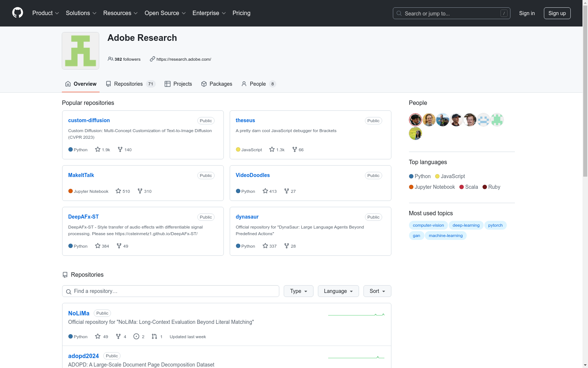The image size is (588, 368).
Task: Click the forks icon on VideoDoodles card
Action: click(x=287, y=191)
